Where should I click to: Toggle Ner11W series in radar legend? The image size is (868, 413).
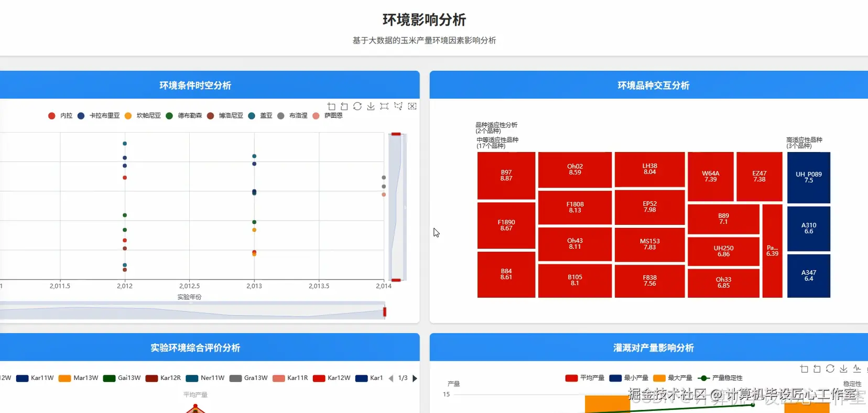pos(205,378)
